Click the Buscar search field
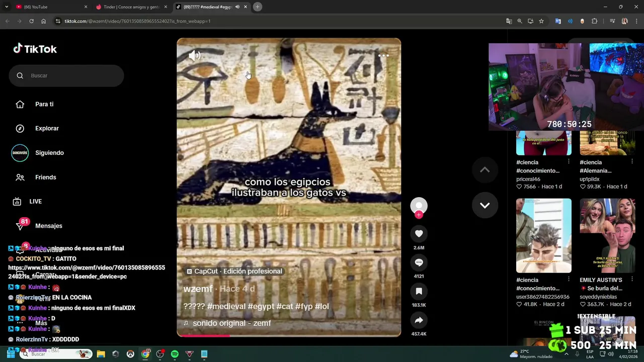 tap(66, 75)
